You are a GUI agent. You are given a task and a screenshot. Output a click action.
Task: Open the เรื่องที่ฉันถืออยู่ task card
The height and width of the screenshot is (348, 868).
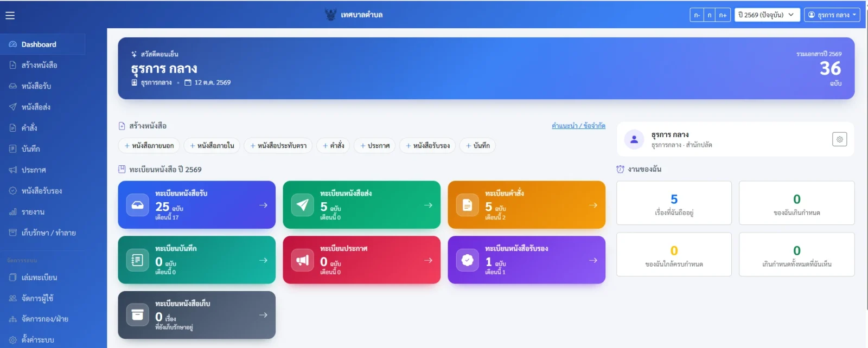pyautogui.click(x=674, y=203)
